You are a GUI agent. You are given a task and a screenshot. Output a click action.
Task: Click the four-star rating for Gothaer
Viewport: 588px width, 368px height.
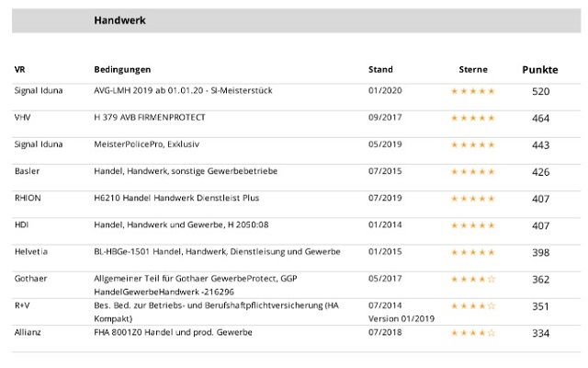tap(472, 279)
